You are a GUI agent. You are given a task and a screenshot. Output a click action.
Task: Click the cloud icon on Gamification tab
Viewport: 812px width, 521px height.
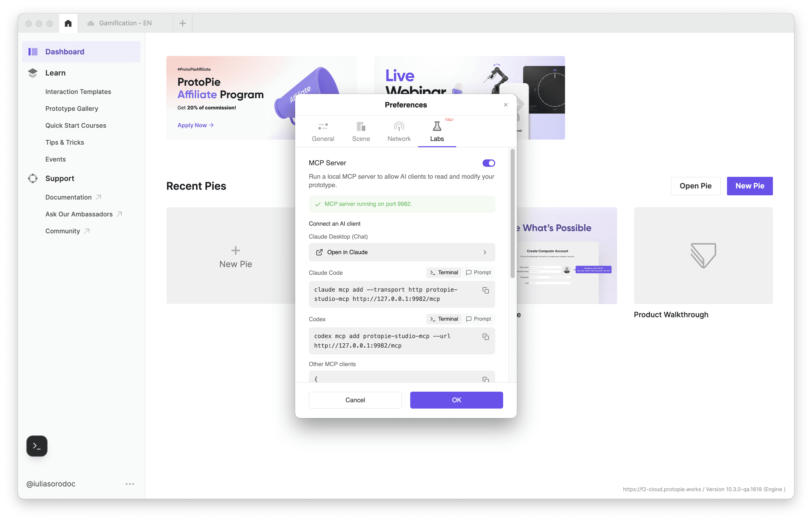(x=91, y=23)
